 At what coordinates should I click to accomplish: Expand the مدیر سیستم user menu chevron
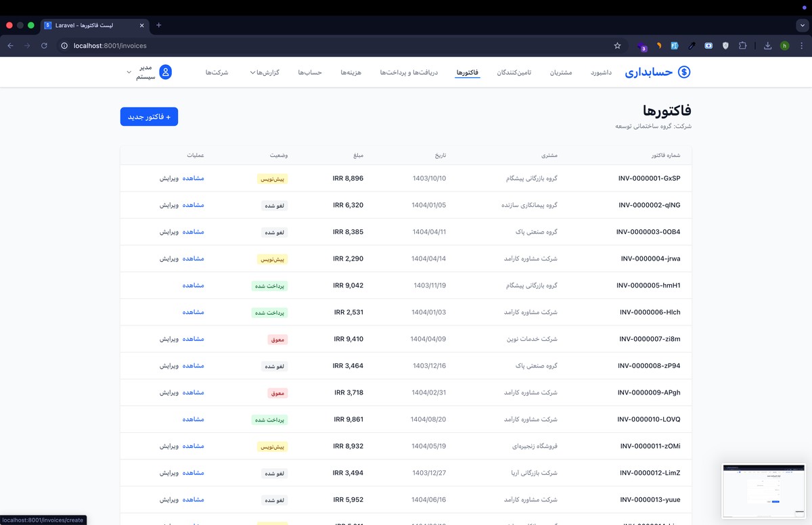pyautogui.click(x=129, y=72)
